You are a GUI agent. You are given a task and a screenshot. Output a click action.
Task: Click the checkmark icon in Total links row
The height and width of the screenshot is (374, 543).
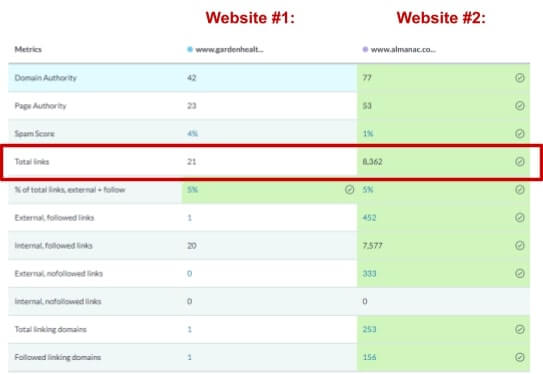click(519, 162)
